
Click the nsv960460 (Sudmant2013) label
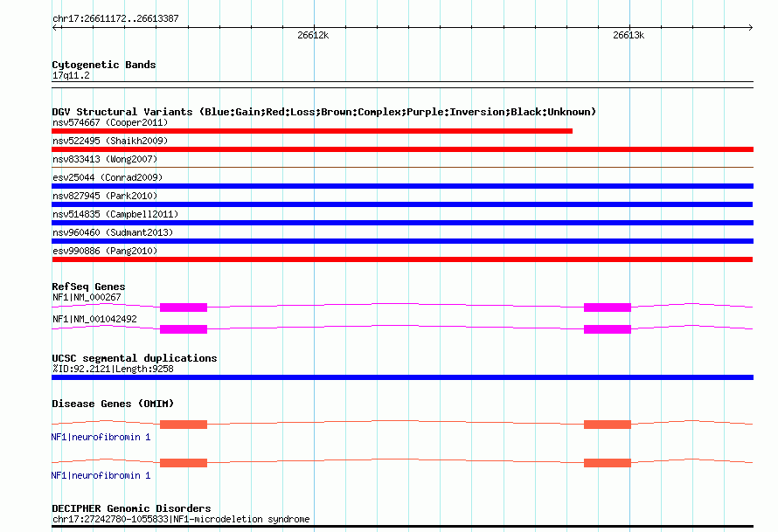[113, 232]
